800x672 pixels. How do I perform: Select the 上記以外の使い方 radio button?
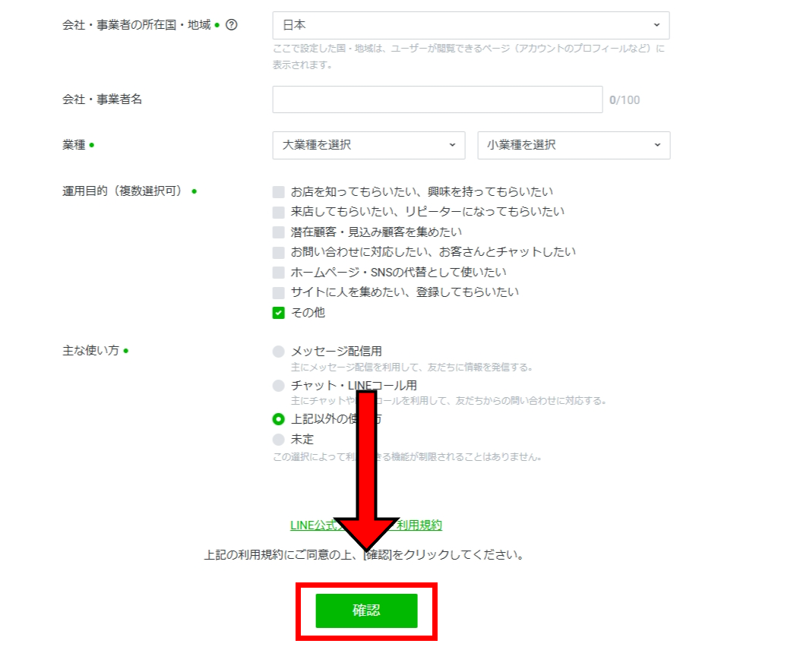tap(279, 419)
